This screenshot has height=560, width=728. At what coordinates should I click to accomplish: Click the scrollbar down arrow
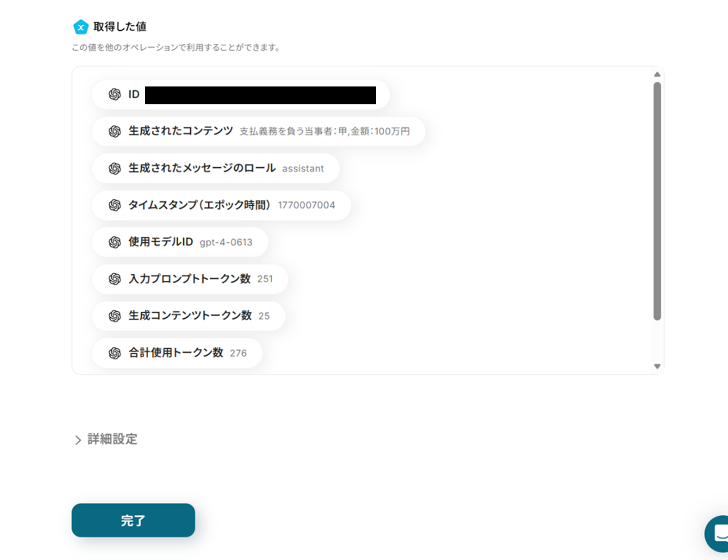point(657,366)
